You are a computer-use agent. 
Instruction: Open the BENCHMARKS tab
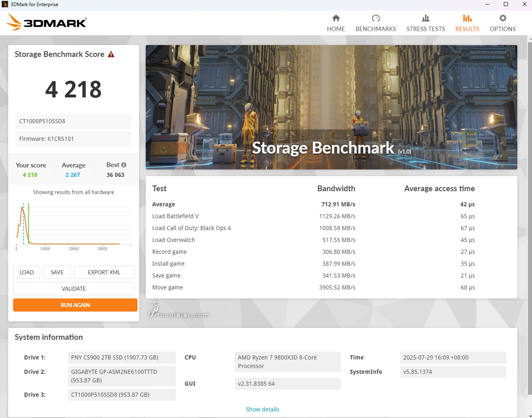[x=376, y=23]
